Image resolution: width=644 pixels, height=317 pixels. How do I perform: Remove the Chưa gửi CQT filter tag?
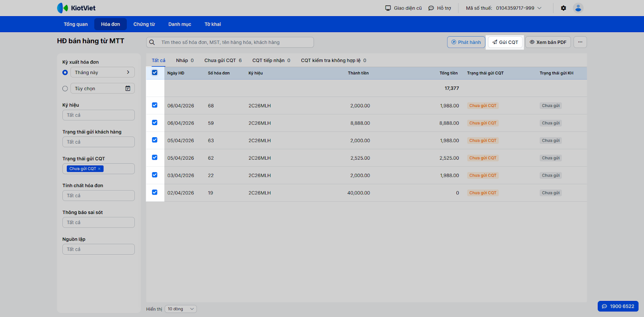point(99,169)
